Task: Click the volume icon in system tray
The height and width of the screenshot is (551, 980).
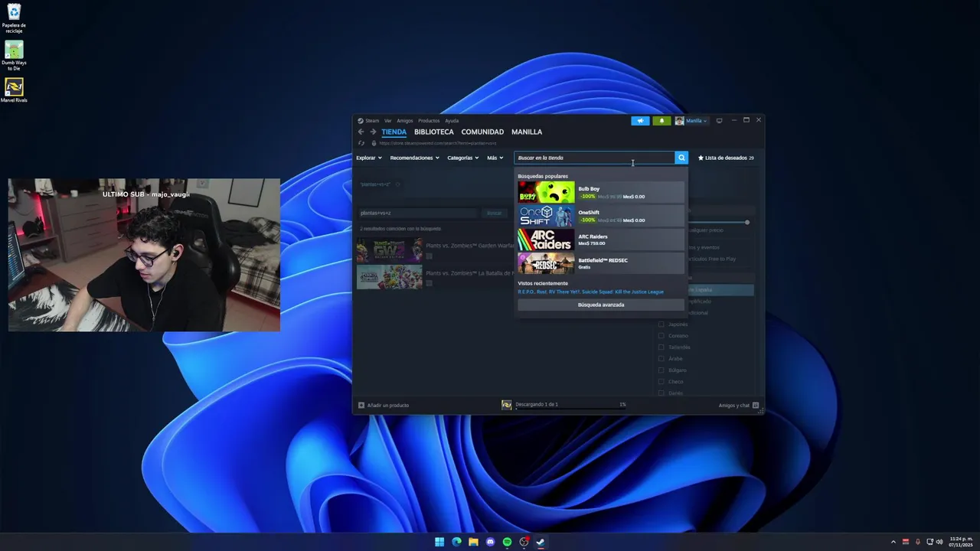Action: 939,542
